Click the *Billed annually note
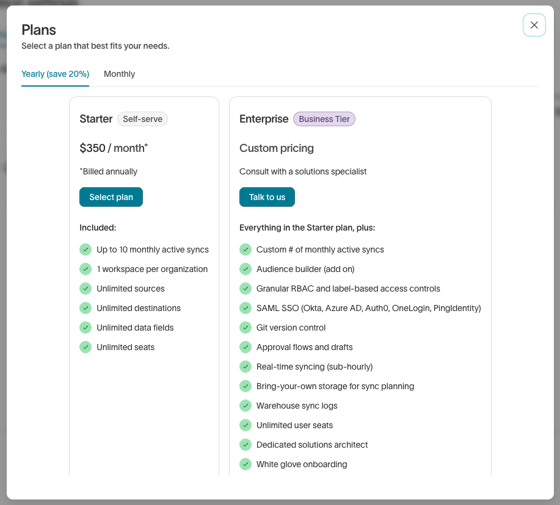The image size is (560, 505). coord(108,171)
